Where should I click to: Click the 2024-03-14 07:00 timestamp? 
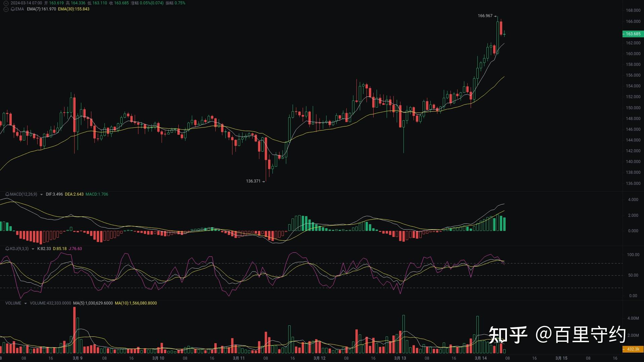[x=26, y=3]
